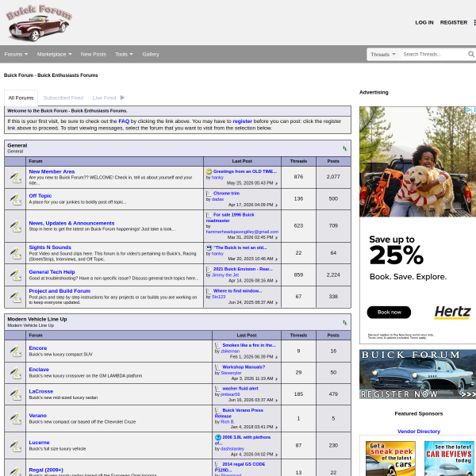Switch to Subscribed Feed tab
476x476 pixels.
tap(63, 98)
